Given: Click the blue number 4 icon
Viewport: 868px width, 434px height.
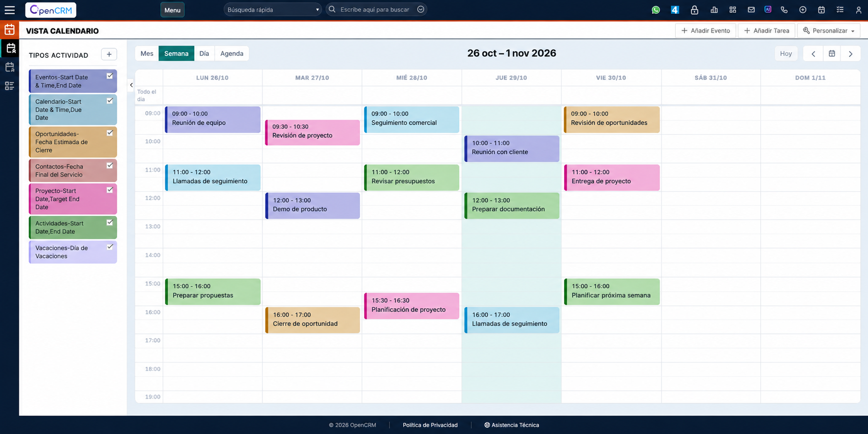Looking at the screenshot, I should [x=675, y=10].
